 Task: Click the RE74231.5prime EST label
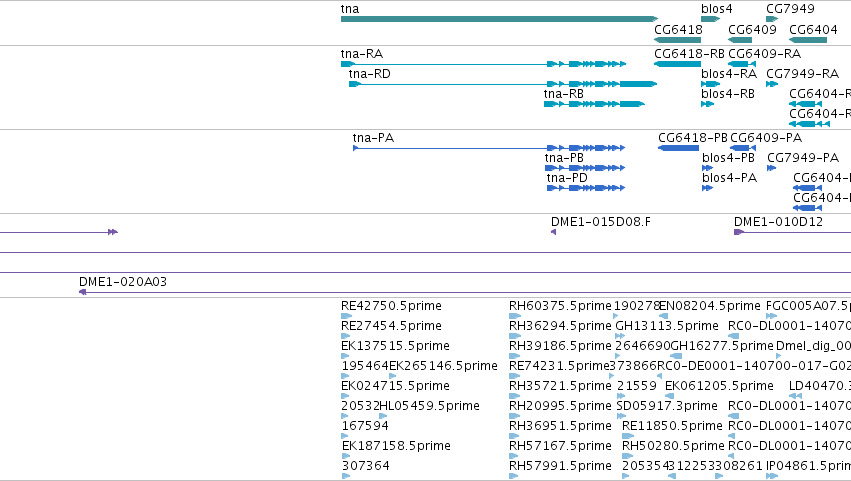coord(559,366)
